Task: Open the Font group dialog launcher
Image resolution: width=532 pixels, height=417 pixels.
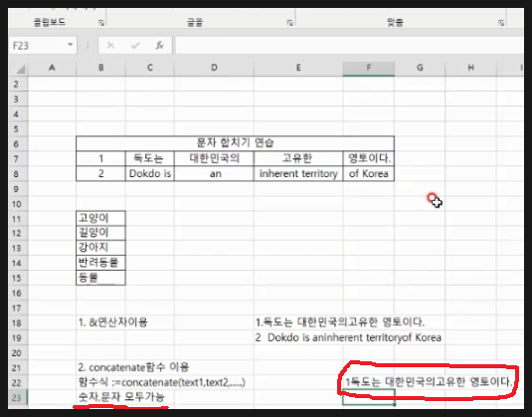Action: point(289,23)
